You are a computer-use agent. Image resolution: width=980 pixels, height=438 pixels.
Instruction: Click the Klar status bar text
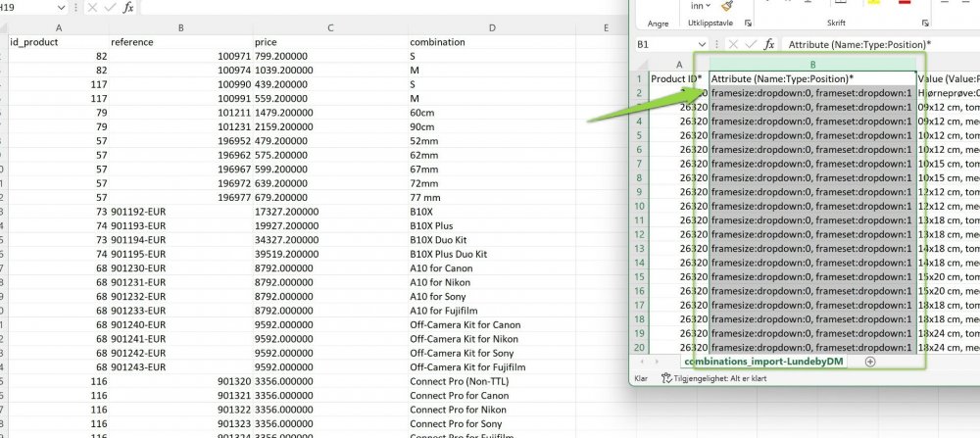[641, 378]
